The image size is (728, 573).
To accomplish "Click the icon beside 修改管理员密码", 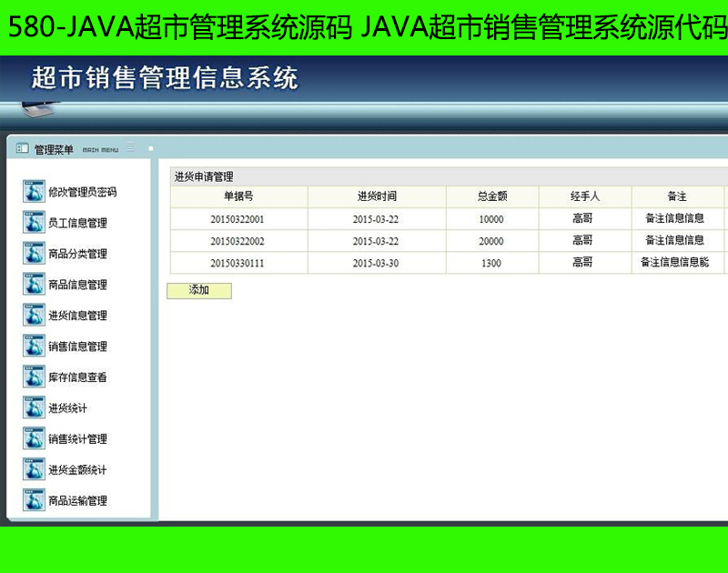I will click(x=34, y=192).
